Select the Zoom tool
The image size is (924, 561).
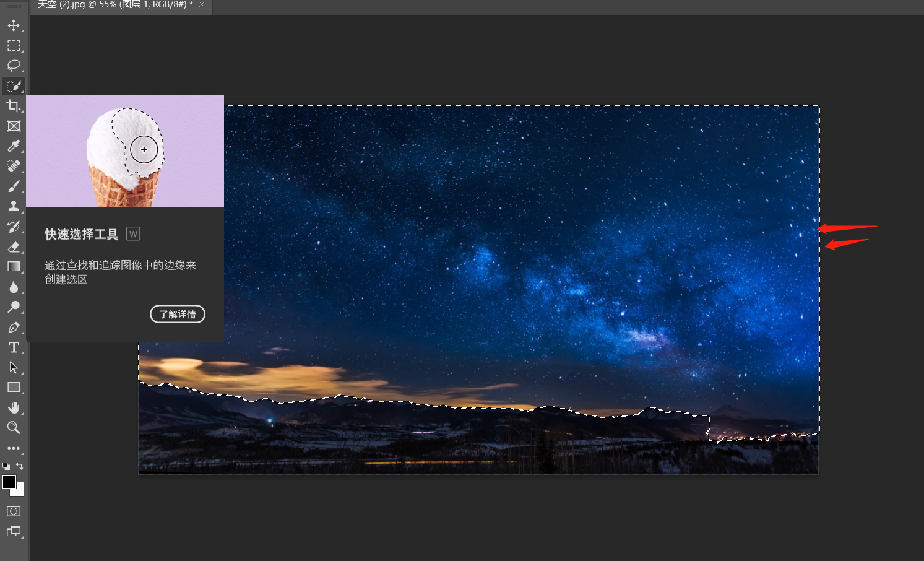(14, 427)
